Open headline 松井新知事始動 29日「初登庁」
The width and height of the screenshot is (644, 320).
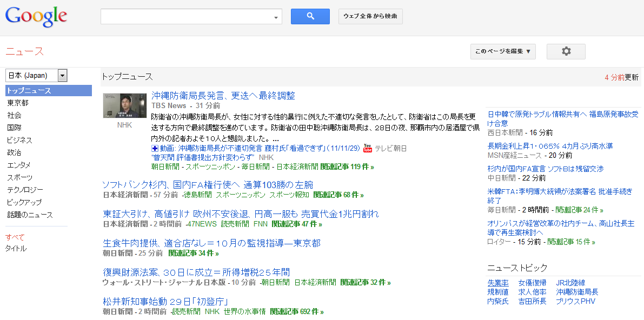click(166, 302)
